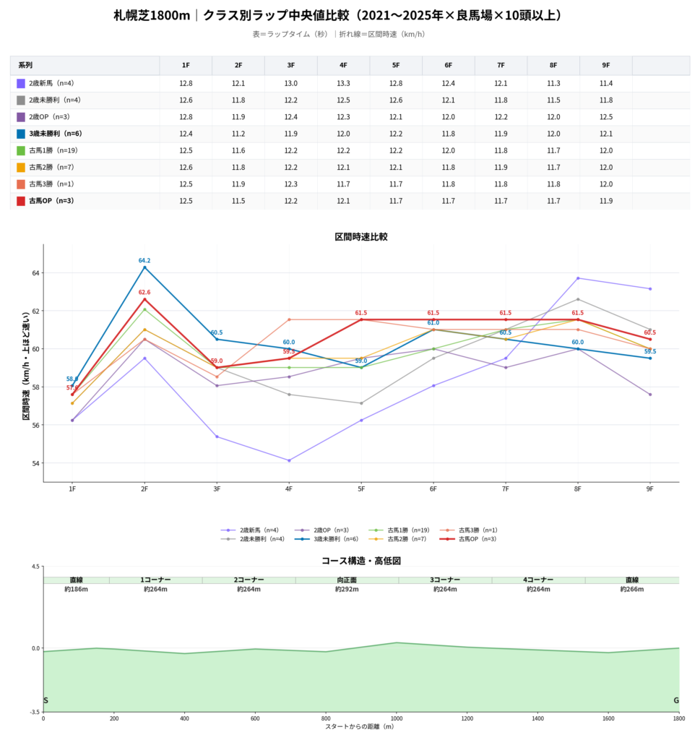Click the 11.6 cell in 古馬1勝 row
This screenshot has width=700, height=740.
pyautogui.click(x=238, y=150)
